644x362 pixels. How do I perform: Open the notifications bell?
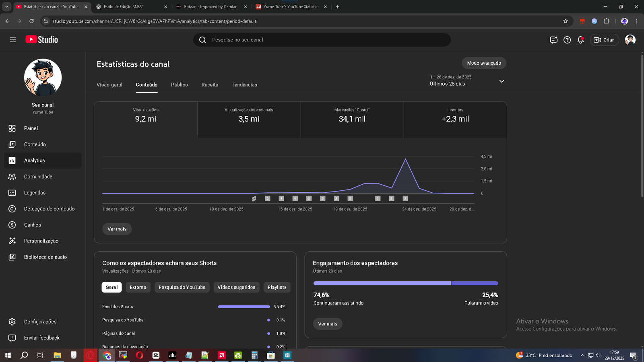coord(580,40)
